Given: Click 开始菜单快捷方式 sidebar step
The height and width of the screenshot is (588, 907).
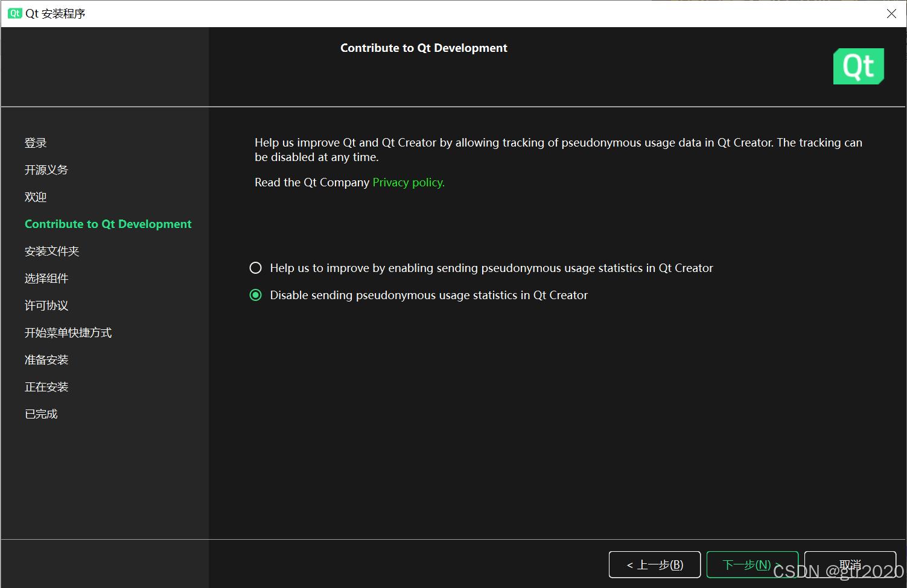Looking at the screenshot, I should [x=68, y=333].
